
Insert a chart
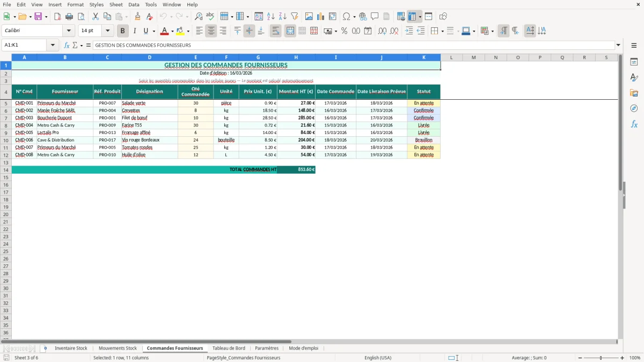click(321, 17)
